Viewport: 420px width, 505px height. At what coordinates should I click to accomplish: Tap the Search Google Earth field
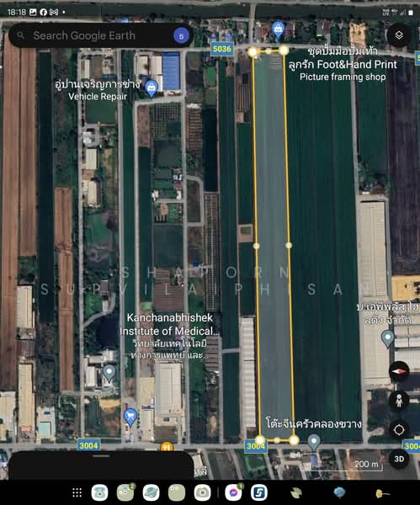click(x=100, y=35)
